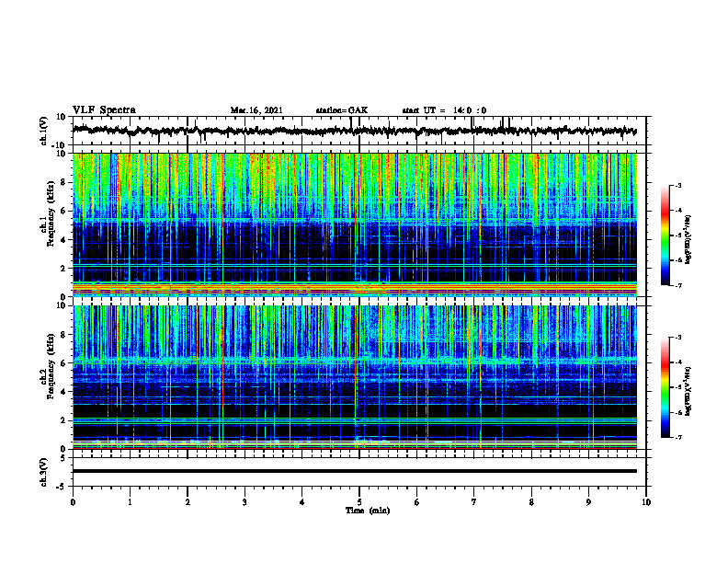Viewport: 728px width, 563px height.
Task: Click the "4" kHz tick on ch.2 frequency axis
Action: [64, 392]
